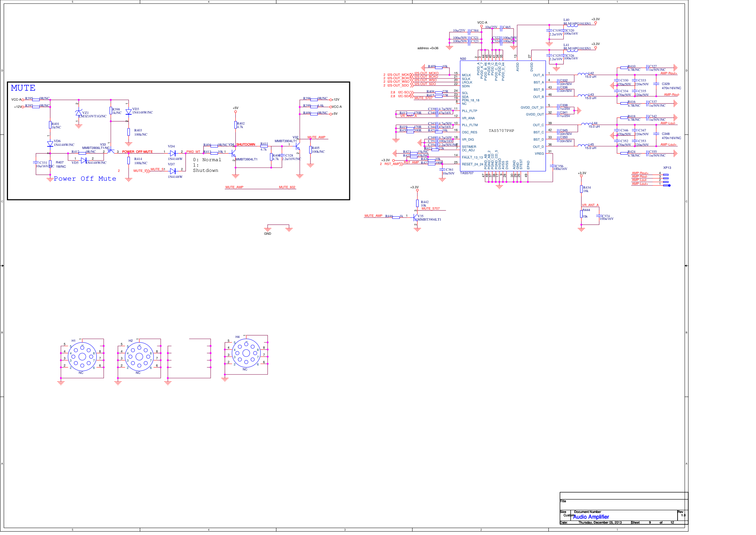
Task: Click the R409 10k resistor label
Action: click(x=438, y=66)
